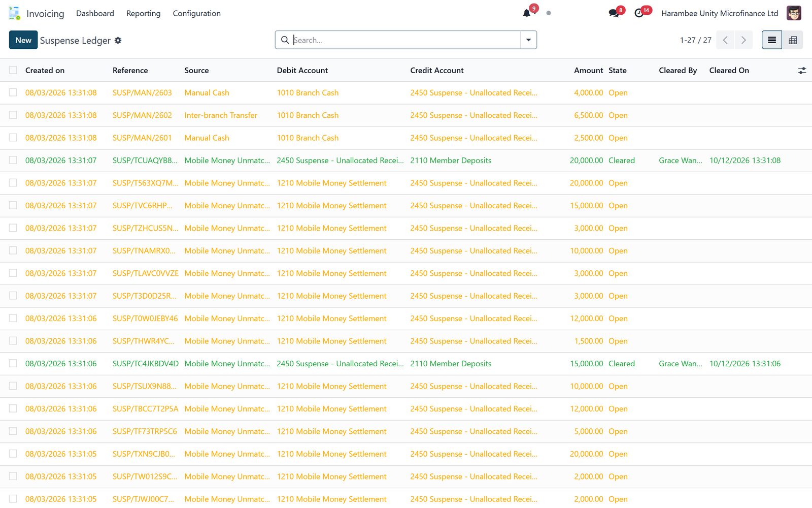Open the Reporting menu
The width and height of the screenshot is (812, 508).
tap(143, 13)
